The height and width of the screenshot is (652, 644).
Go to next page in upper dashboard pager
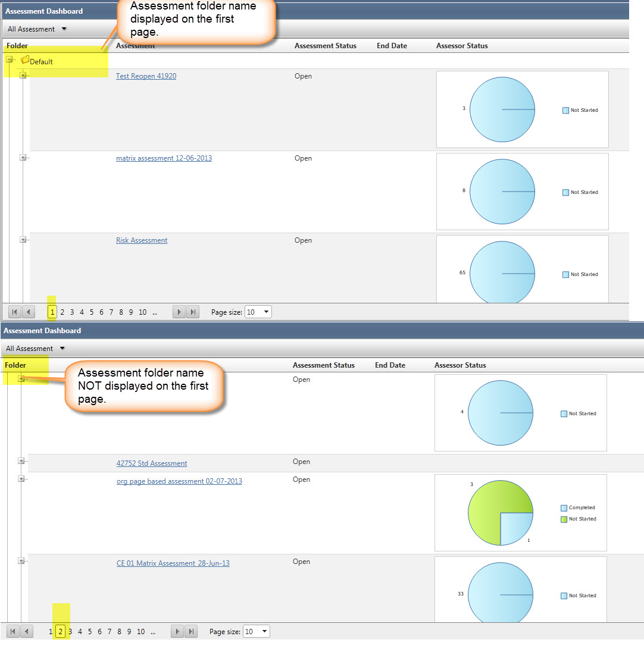pos(179,312)
